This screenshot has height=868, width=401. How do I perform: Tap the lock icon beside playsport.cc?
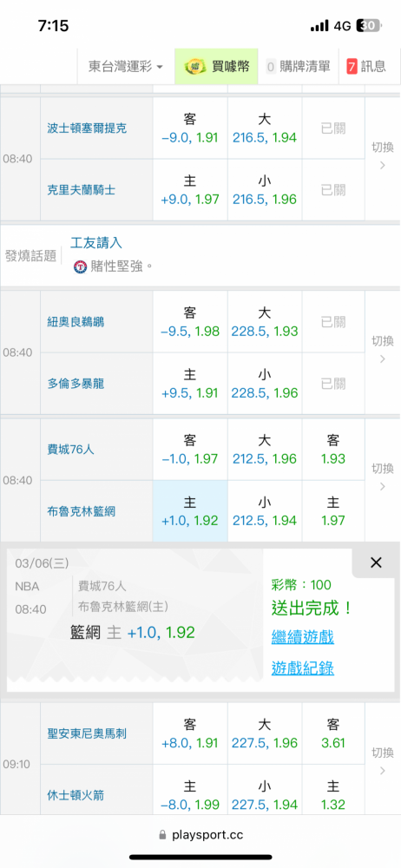(162, 835)
